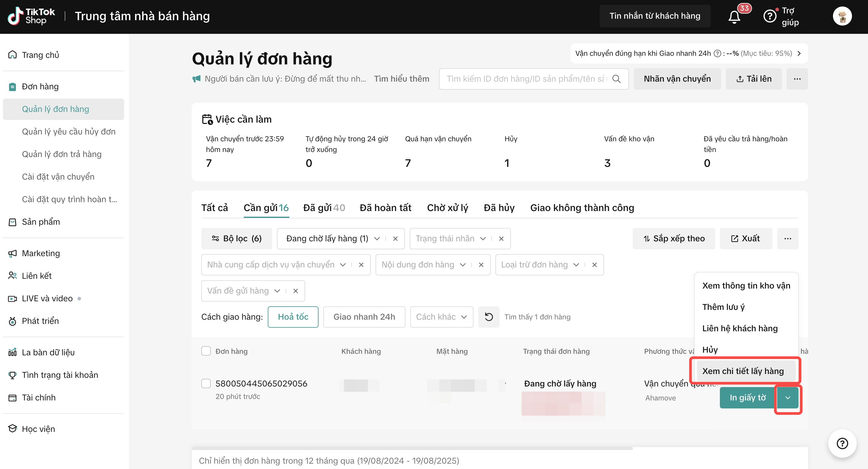Click the Nhãn vận chuyển button
This screenshot has height=469, width=868.
(x=677, y=79)
